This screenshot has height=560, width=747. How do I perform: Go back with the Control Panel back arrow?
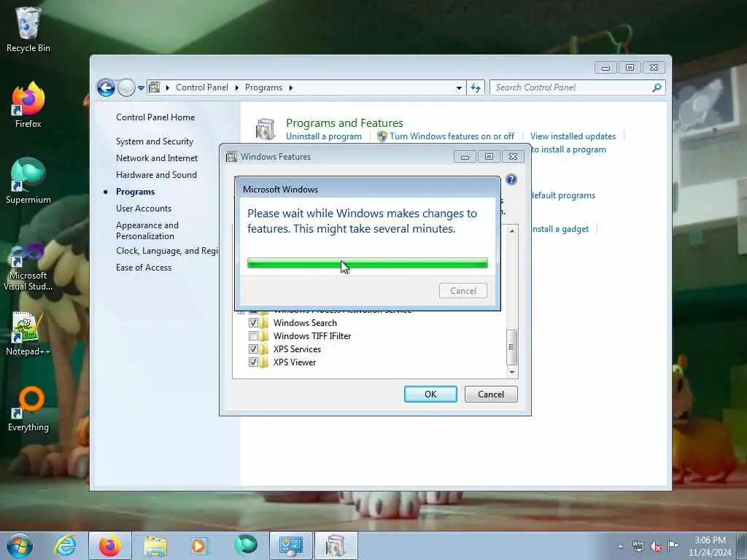[x=107, y=87]
